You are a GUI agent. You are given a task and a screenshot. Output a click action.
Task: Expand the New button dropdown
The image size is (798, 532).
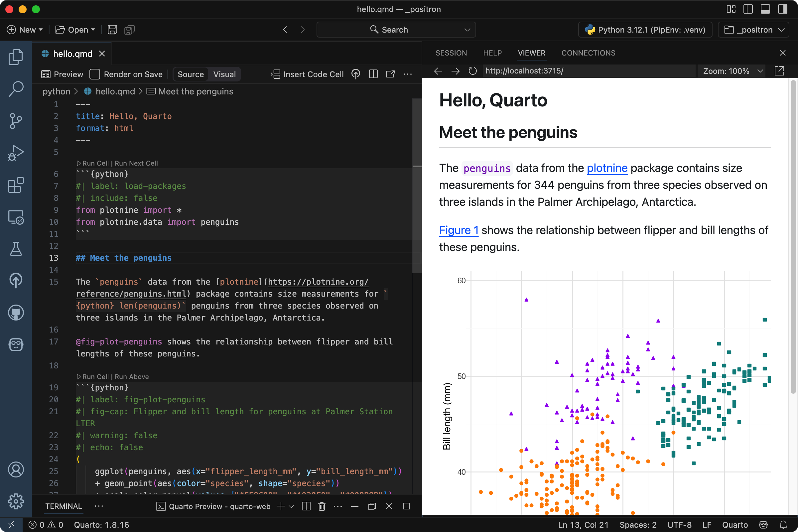click(40, 30)
